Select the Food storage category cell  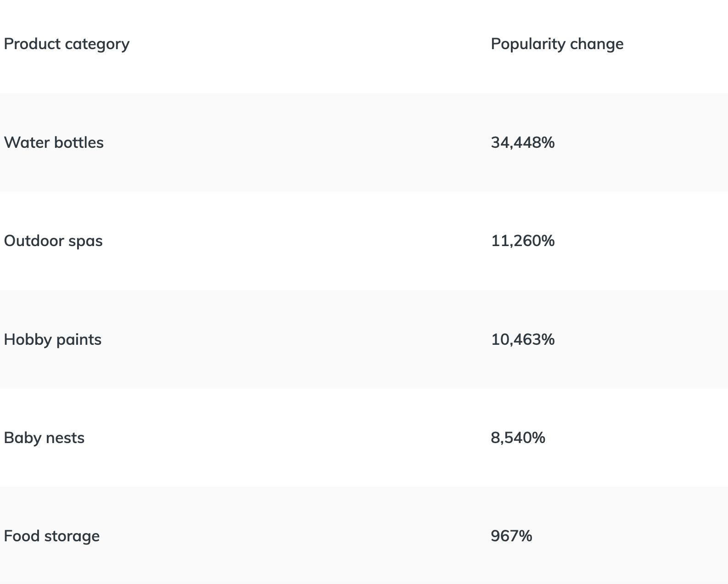point(52,536)
